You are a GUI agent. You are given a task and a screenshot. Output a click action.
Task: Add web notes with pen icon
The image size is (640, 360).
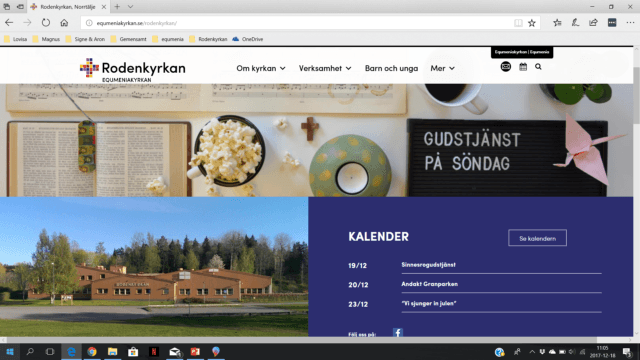point(575,23)
